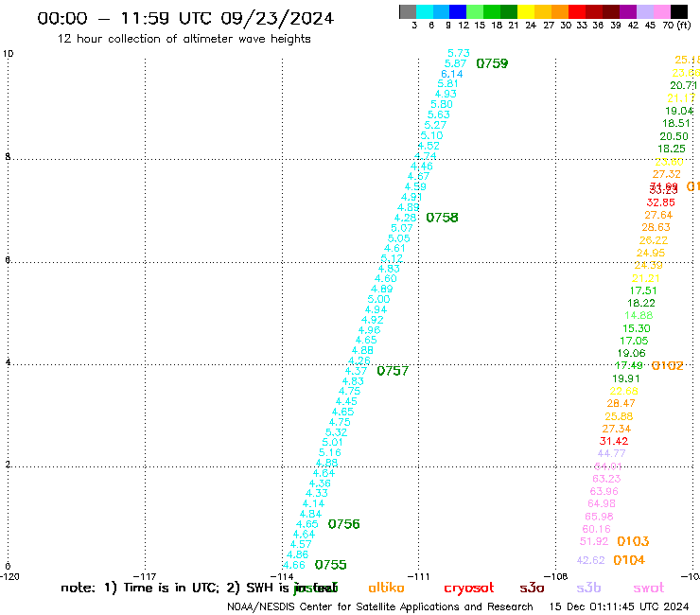This screenshot has height=615, width=700.
Task: Click the orange 0104 time label
Action: click(629, 560)
